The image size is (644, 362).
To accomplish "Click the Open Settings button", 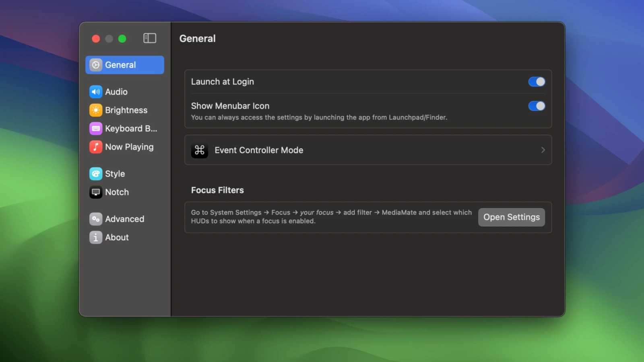I will [511, 217].
